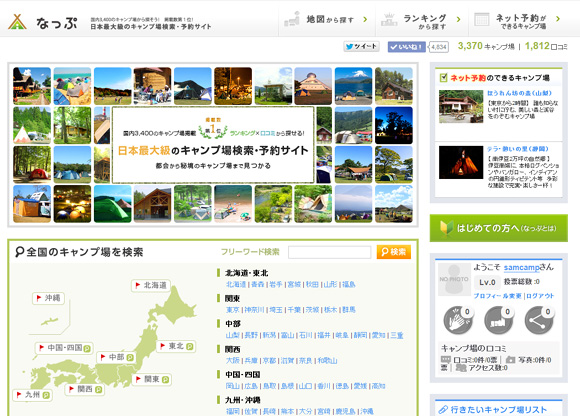Click the share badge icon in profile
Viewport: 580px width, 416px height.
pos(539,319)
